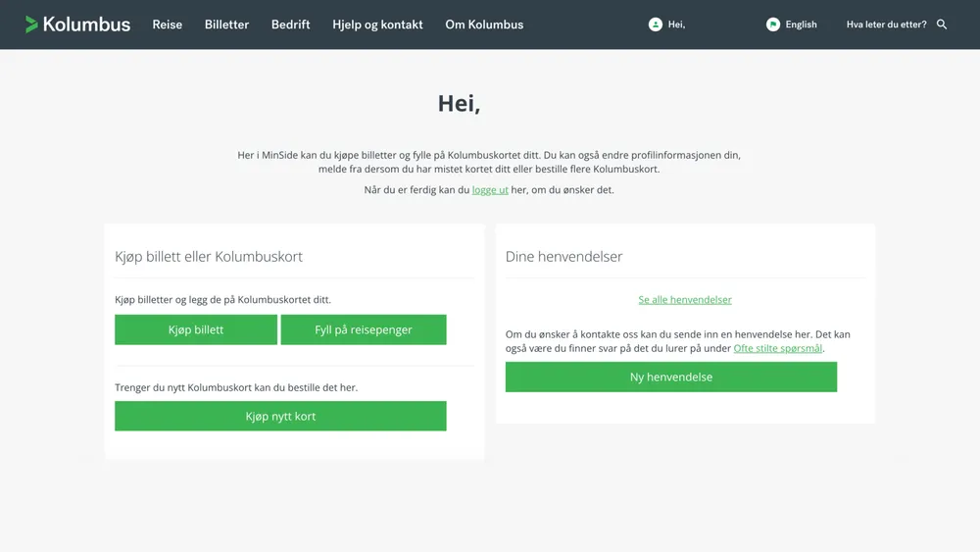Viewport: 980px width, 552px height.
Task: Open the Billetter menu
Action: coord(226,25)
